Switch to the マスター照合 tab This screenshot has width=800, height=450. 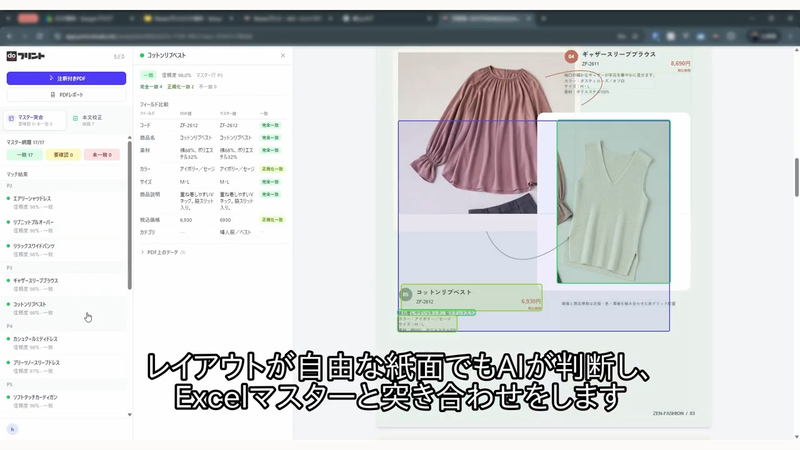click(35, 120)
